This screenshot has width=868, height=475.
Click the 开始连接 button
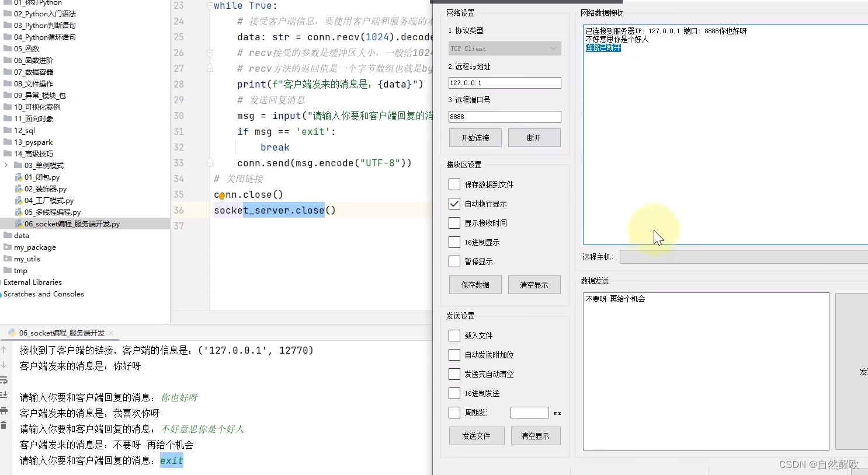pyautogui.click(x=475, y=138)
